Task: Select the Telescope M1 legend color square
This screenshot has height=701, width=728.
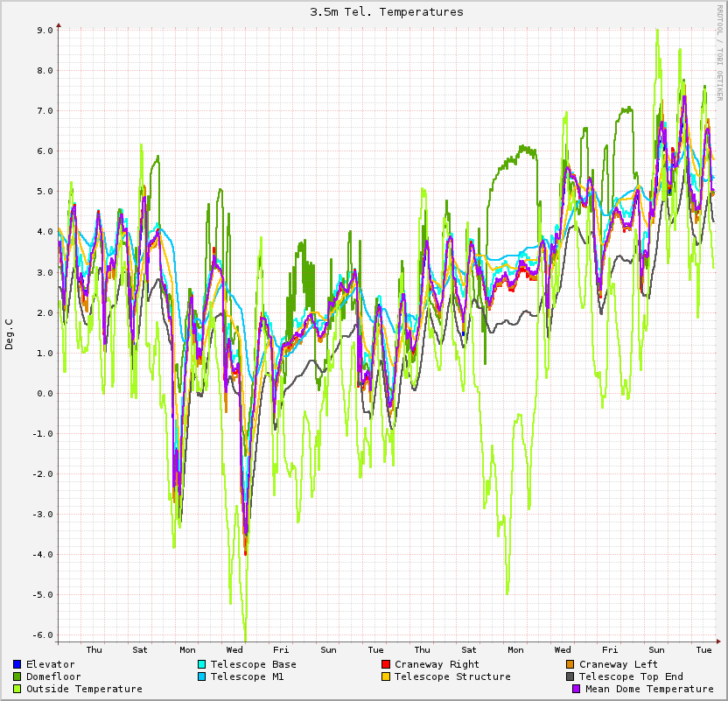Action: click(x=202, y=676)
